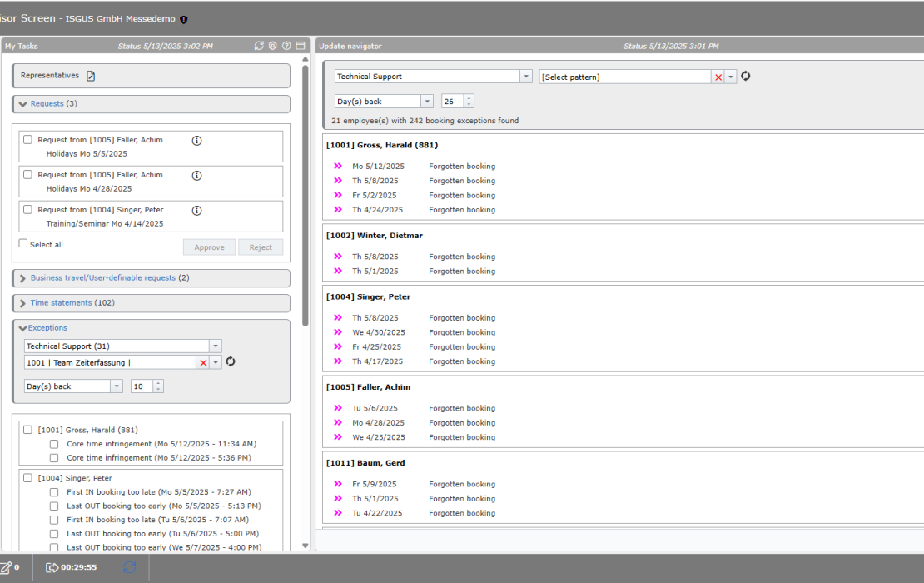The image size is (924, 583).
Task: Open the Requests link
Action: 47,104
